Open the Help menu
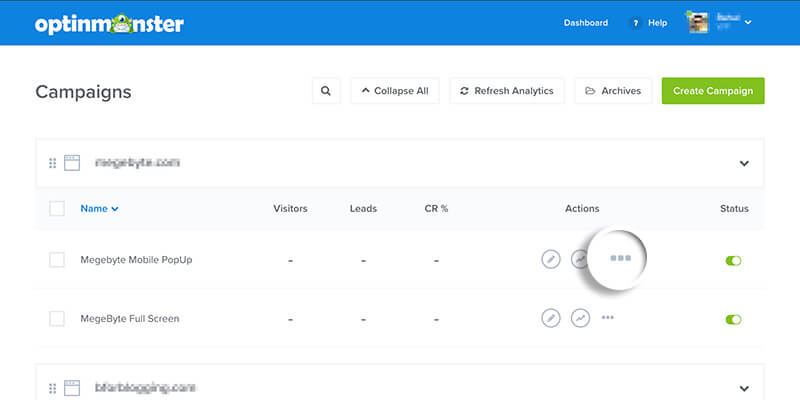The width and height of the screenshot is (800, 400). point(658,23)
